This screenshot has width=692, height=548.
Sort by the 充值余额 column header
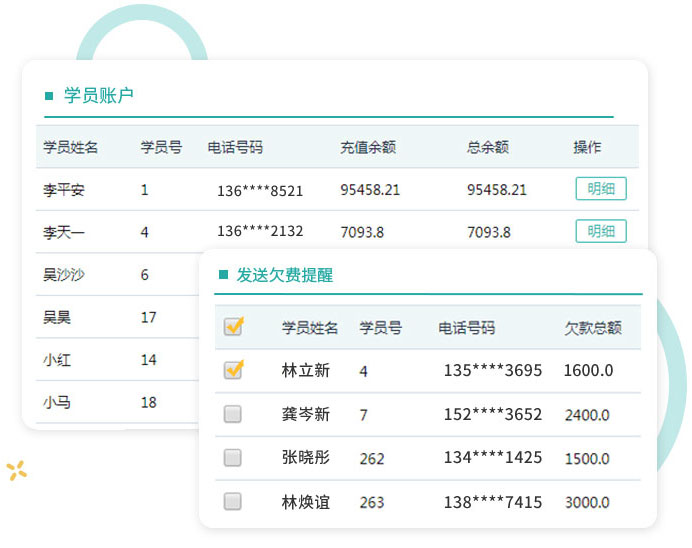pos(368,147)
